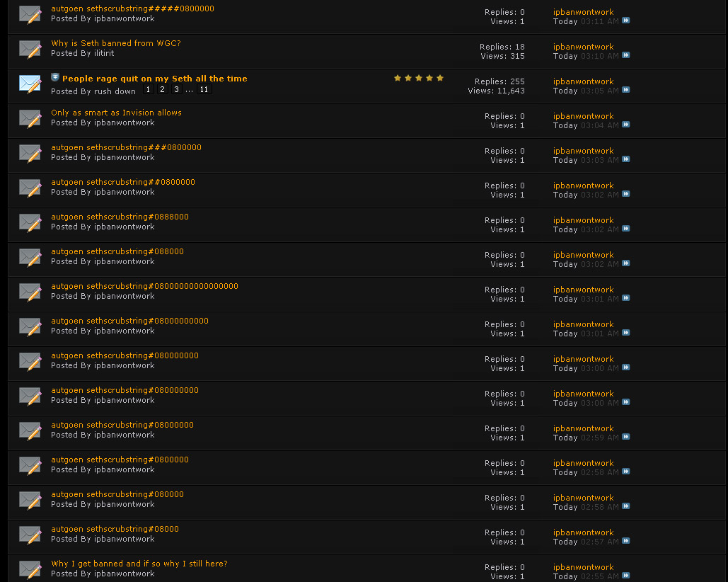Image resolution: width=728 pixels, height=582 pixels.
Task: Jump to page 11 of 'People rage quit' topic
Action: [204, 90]
